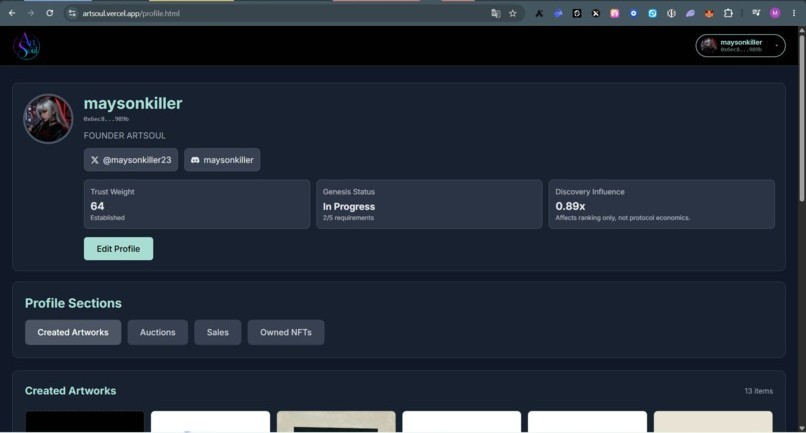Switch to the Owned NFTs tab
The width and height of the screenshot is (806, 433).
[x=286, y=333]
